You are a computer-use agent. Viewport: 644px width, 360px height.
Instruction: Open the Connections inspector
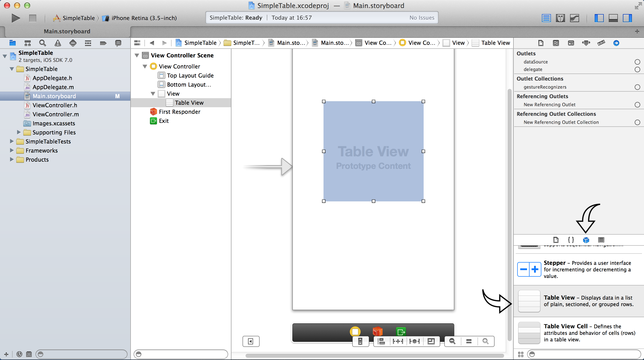[x=616, y=43]
